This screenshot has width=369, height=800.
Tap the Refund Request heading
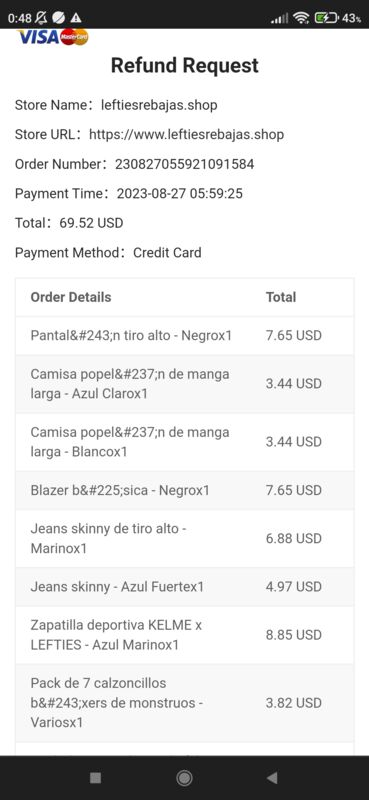[x=185, y=65]
